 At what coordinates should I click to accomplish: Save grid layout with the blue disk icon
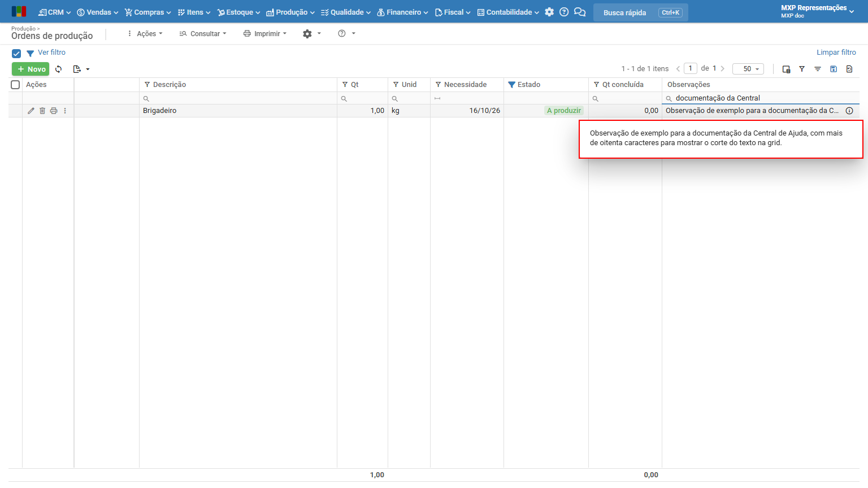(834, 69)
